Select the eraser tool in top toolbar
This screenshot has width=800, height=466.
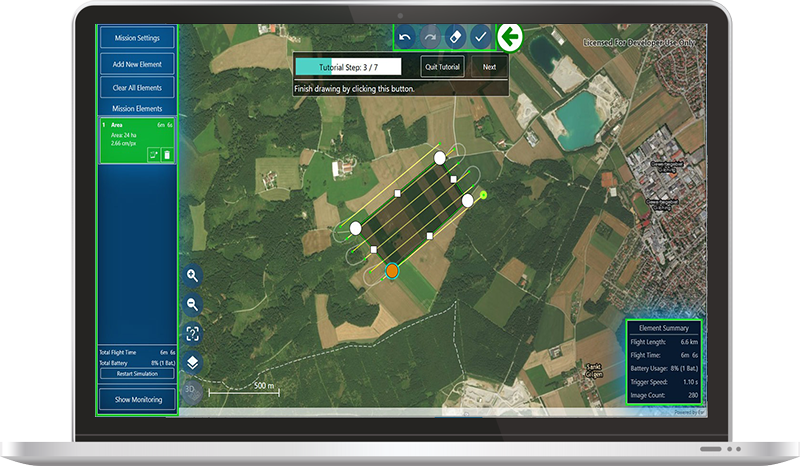pyautogui.click(x=455, y=37)
